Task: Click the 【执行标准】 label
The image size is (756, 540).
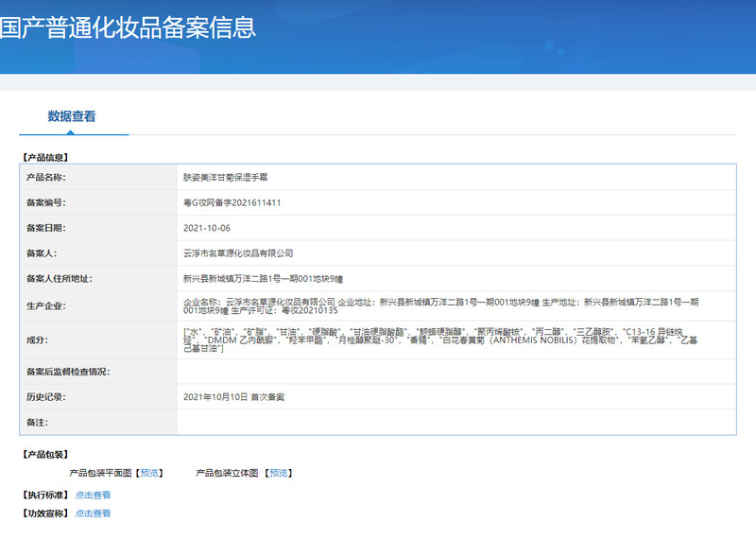Action: (45, 496)
